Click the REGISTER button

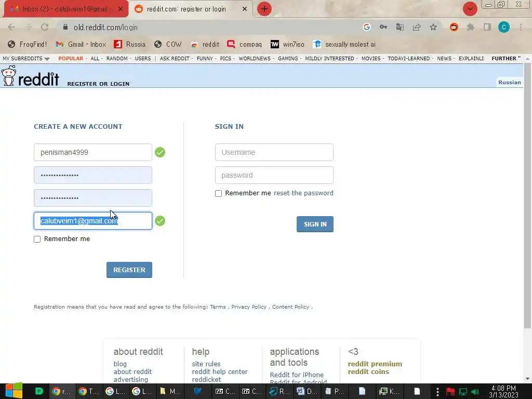[129, 270]
